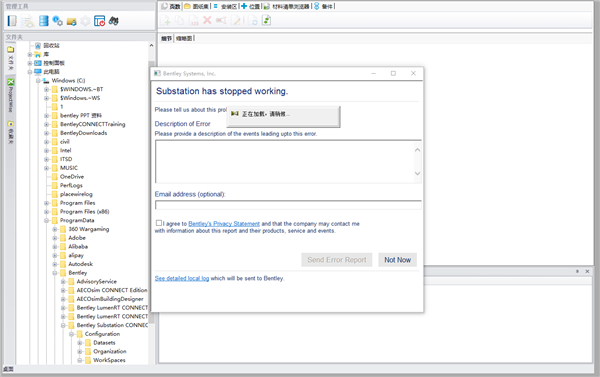Select the AdvisoryService folder
This screenshot has width=600, height=377.
(96, 282)
